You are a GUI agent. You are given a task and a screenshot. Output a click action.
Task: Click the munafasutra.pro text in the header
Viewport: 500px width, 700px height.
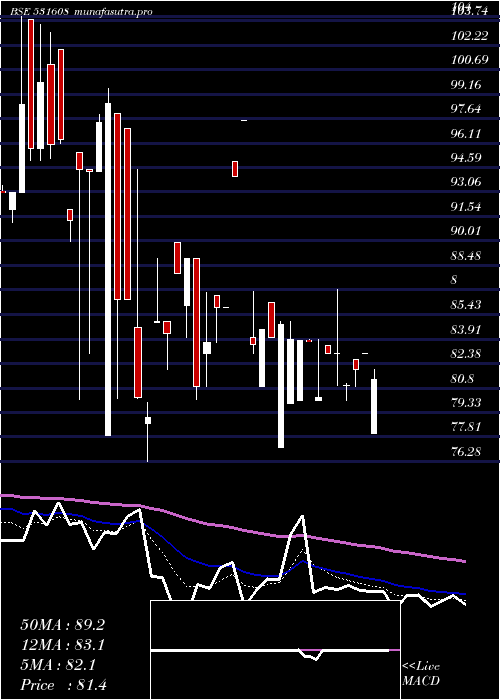pyautogui.click(x=113, y=12)
